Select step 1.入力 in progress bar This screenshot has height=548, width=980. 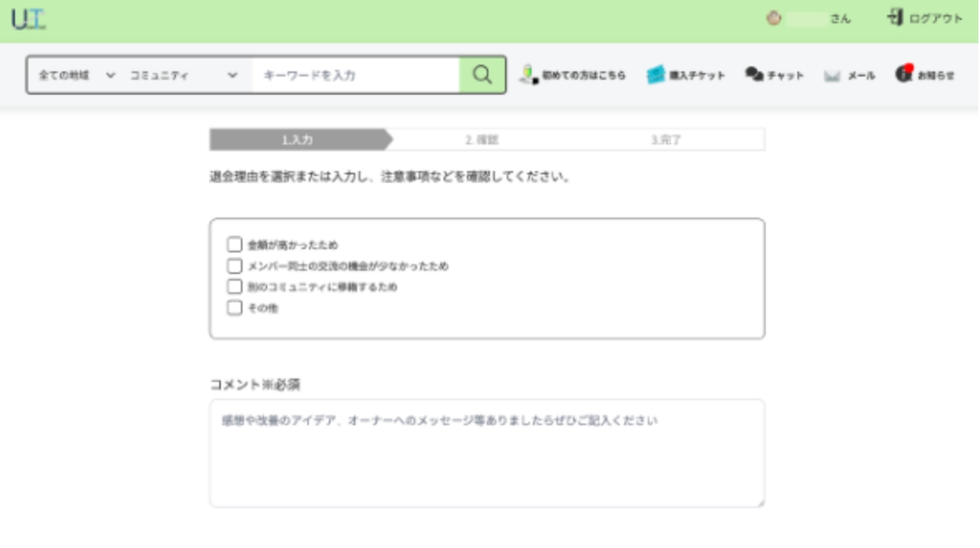[x=297, y=139]
